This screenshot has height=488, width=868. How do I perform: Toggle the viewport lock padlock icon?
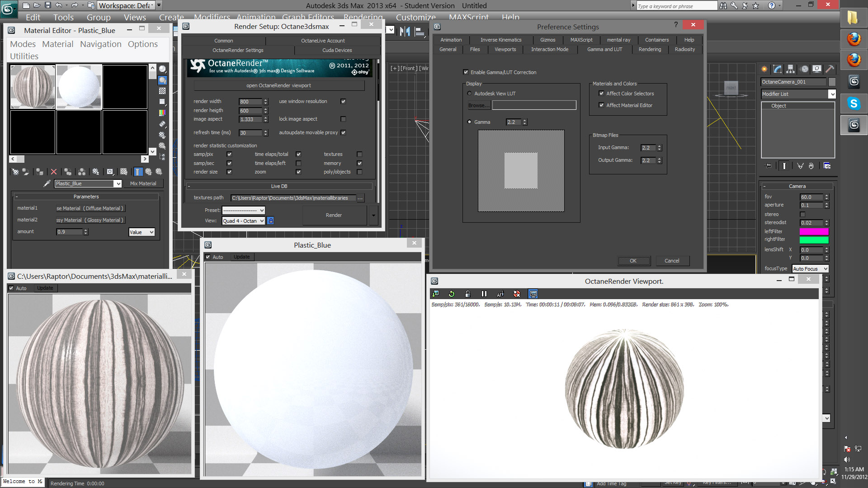pyautogui.click(x=467, y=294)
